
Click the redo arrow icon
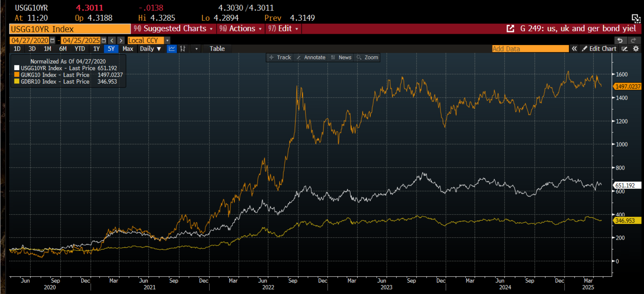point(633,41)
